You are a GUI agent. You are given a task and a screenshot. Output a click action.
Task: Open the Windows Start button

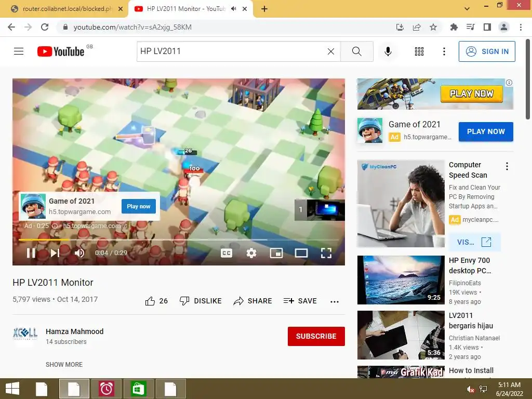[x=12, y=389]
